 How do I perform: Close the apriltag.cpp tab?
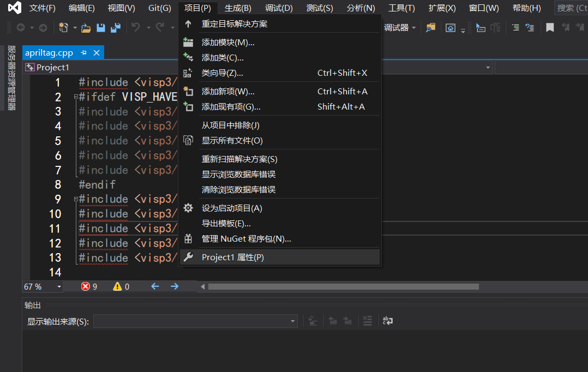pyautogui.click(x=97, y=53)
